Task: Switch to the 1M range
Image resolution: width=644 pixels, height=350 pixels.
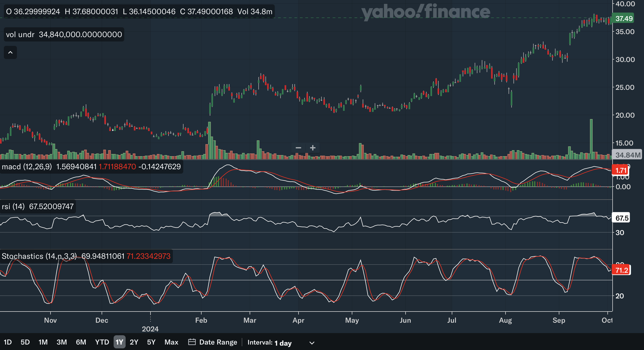Action: [x=43, y=342]
